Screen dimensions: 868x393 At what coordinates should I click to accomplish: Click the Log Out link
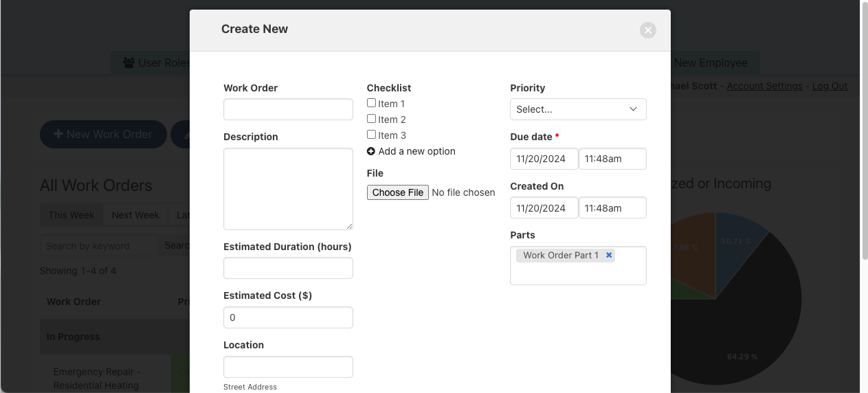coord(830,86)
